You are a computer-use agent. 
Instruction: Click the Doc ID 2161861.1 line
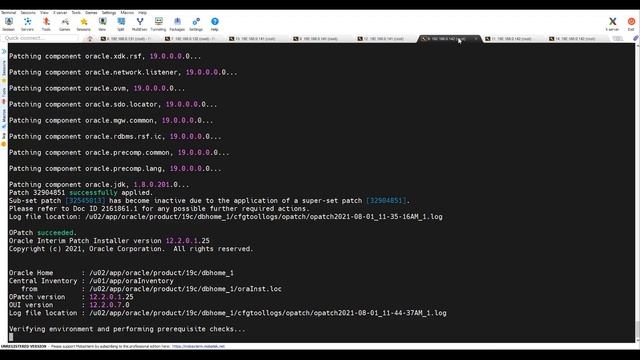click(159, 209)
